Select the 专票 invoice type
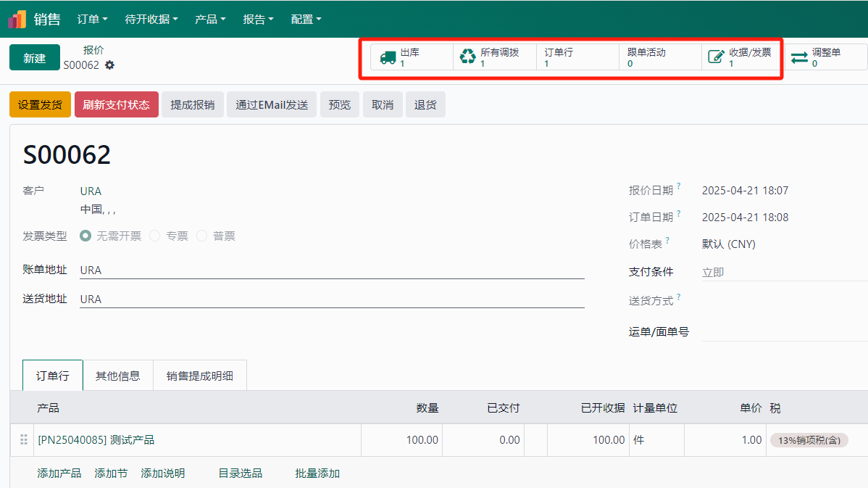Screen dimensions: 868x488 (x=155, y=236)
